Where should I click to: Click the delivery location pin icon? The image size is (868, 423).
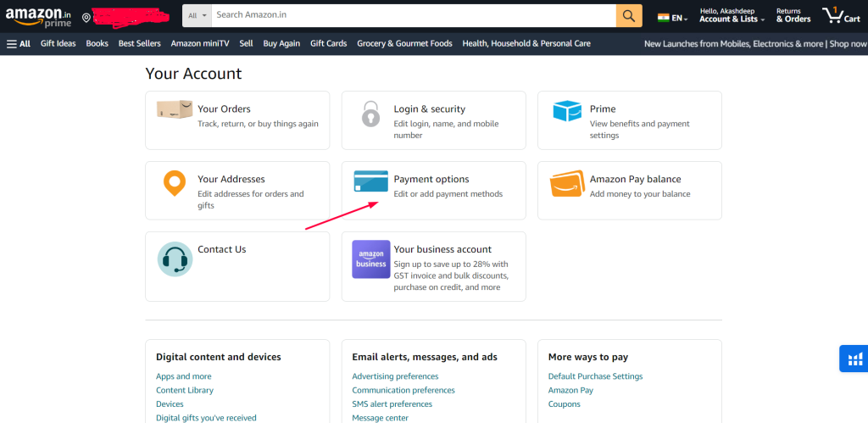pos(86,18)
